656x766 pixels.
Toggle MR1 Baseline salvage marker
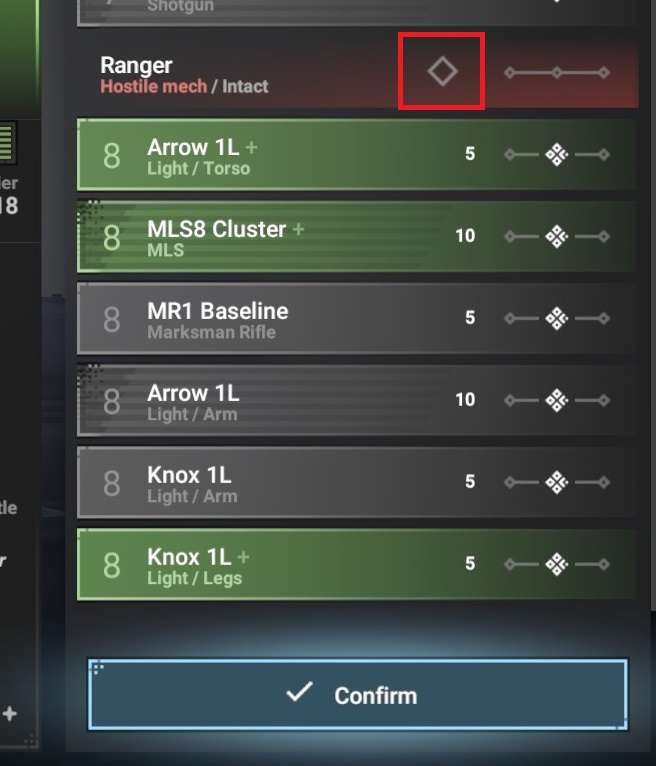pos(556,319)
